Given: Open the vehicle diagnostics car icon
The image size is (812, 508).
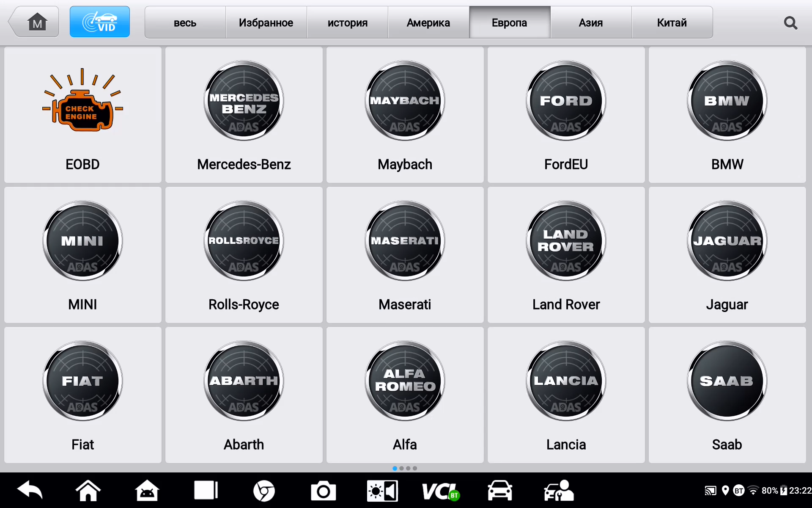Looking at the screenshot, I should click(500, 491).
